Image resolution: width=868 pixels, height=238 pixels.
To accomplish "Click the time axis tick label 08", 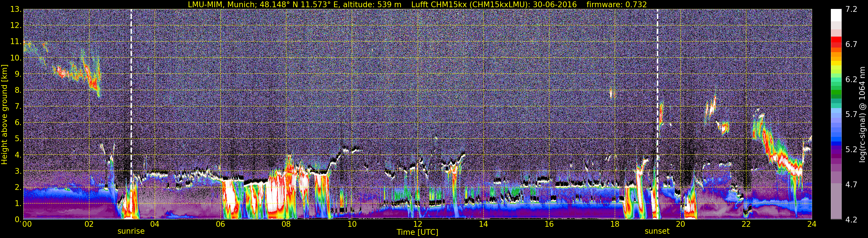I will pyautogui.click(x=286, y=224).
